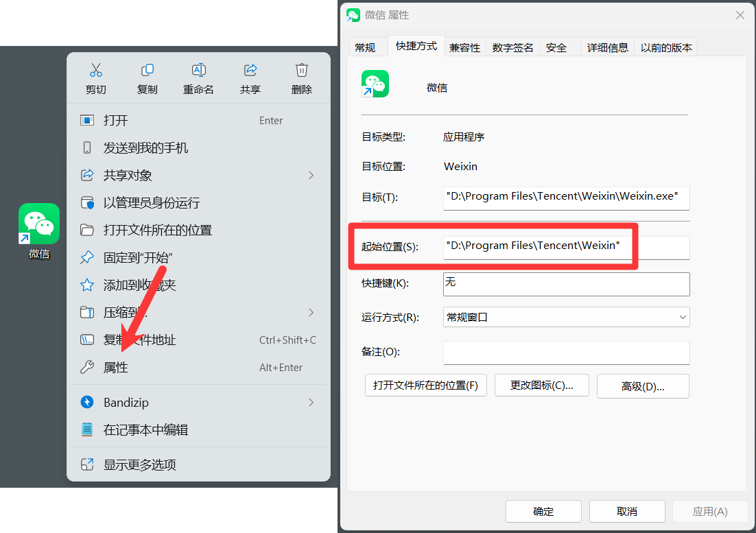Click the icon beside 显示更多选项
Screen dimensions: 756x533
pyautogui.click(x=87, y=464)
